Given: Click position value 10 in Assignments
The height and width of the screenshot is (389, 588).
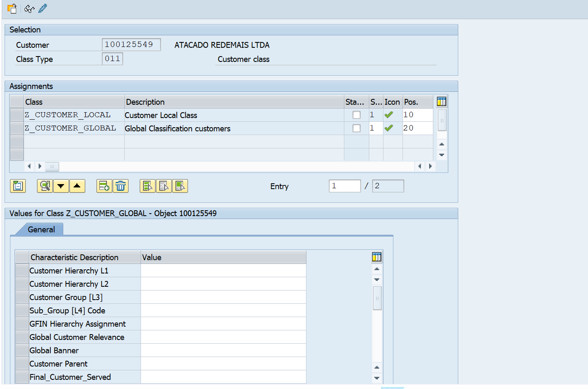Looking at the screenshot, I should 418,115.
